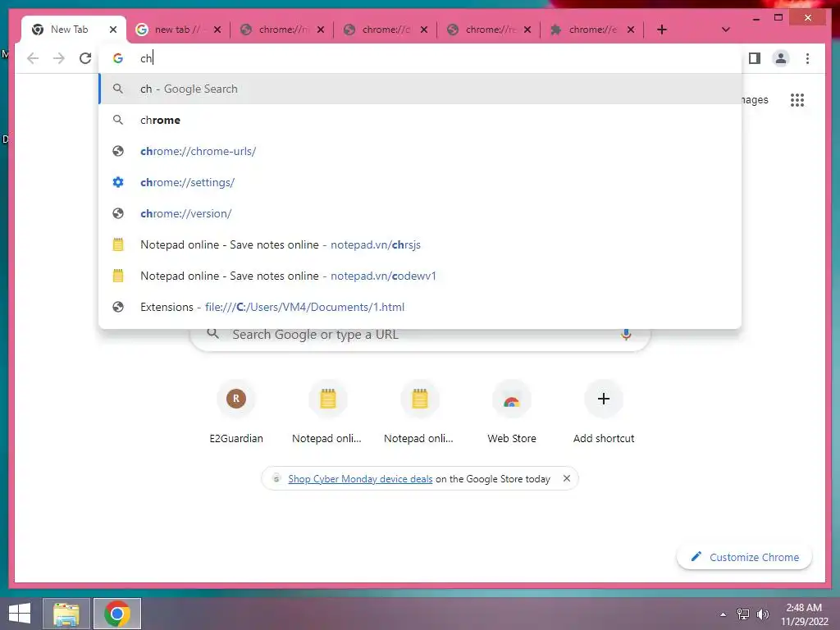
Task: Click the address bar input
Action: [421, 58]
